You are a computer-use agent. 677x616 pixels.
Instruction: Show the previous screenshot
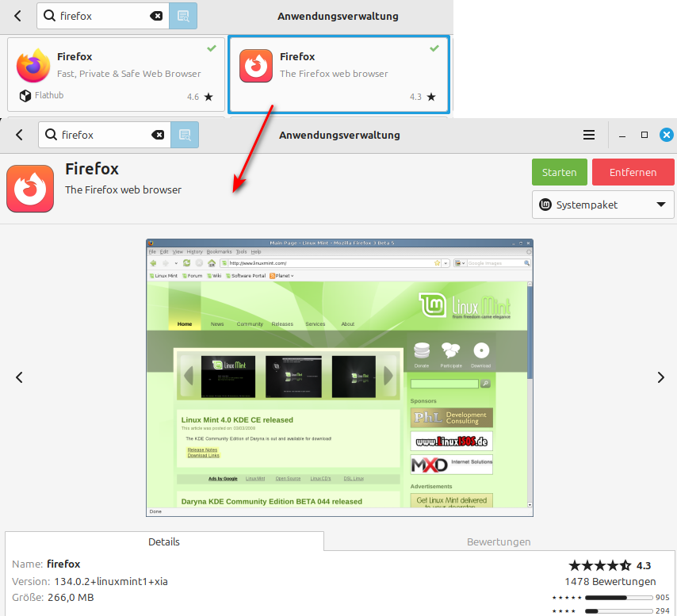coord(19,377)
